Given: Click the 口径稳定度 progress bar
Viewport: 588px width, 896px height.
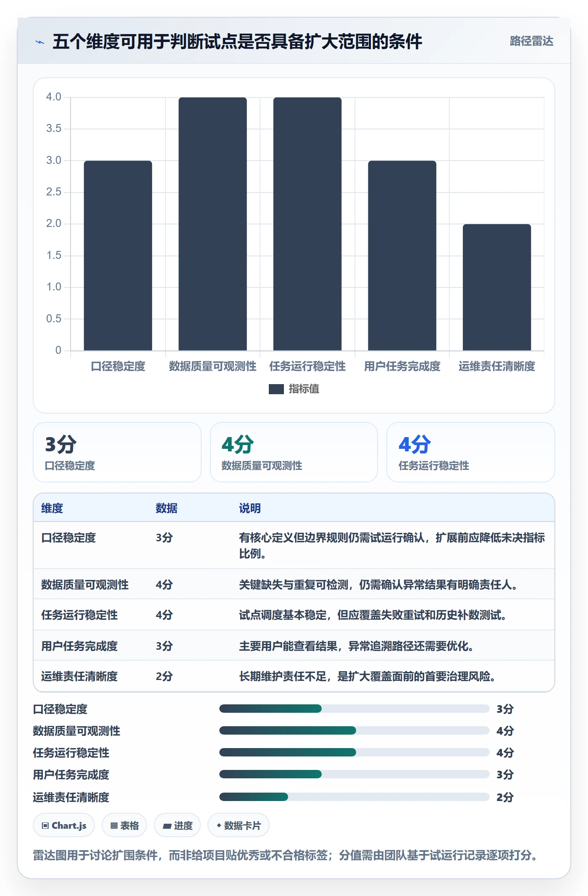Looking at the screenshot, I should pyautogui.click(x=354, y=709).
